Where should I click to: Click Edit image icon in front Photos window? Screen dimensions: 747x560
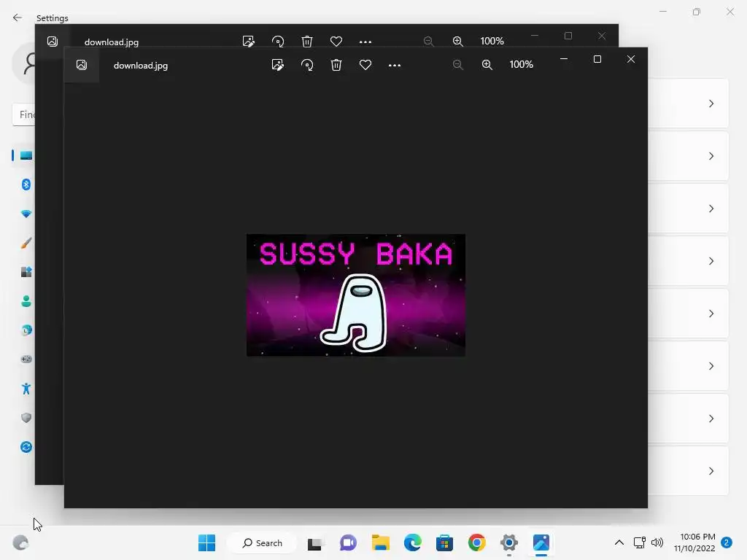click(278, 65)
